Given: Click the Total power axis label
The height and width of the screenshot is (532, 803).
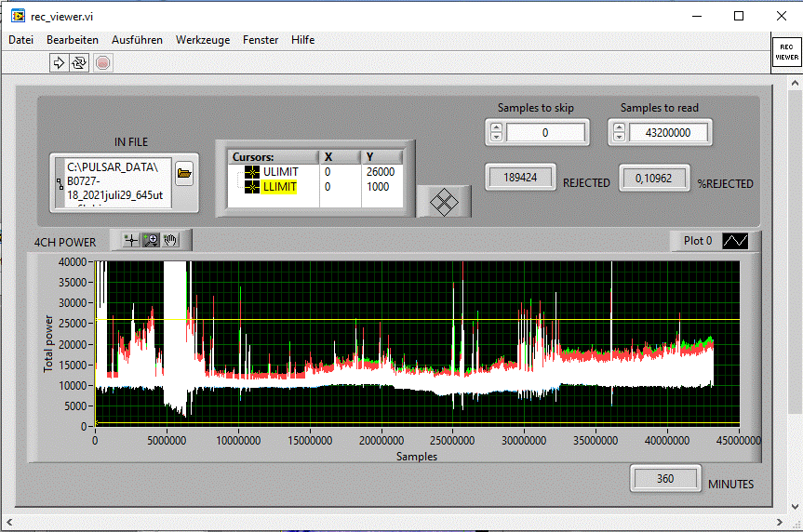Looking at the screenshot, I should 48,343.
